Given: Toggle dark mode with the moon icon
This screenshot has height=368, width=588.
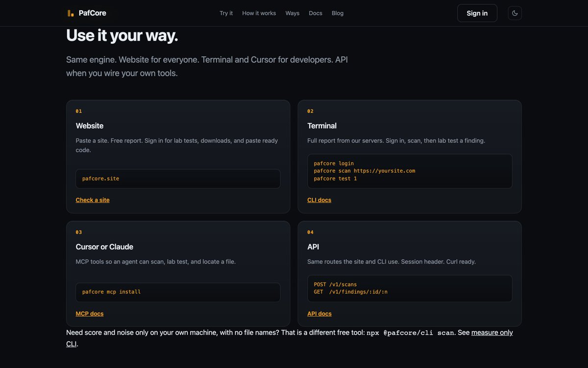Looking at the screenshot, I should 514,13.
